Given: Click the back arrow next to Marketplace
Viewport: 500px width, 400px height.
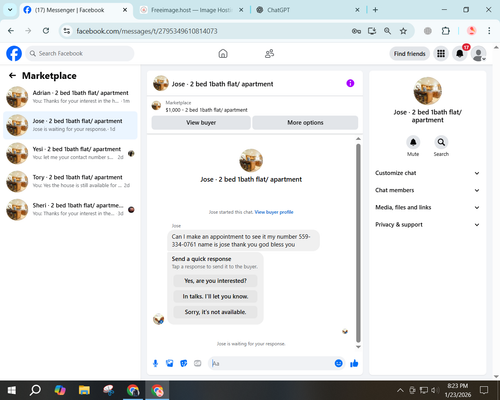Looking at the screenshot, I should click(12, 76).
